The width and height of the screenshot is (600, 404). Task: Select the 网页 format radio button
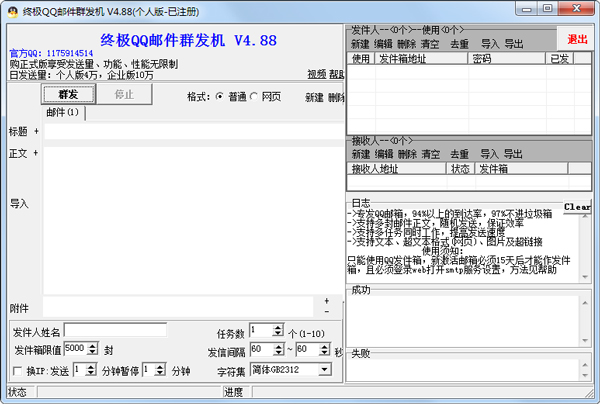[x=253, y=96]
